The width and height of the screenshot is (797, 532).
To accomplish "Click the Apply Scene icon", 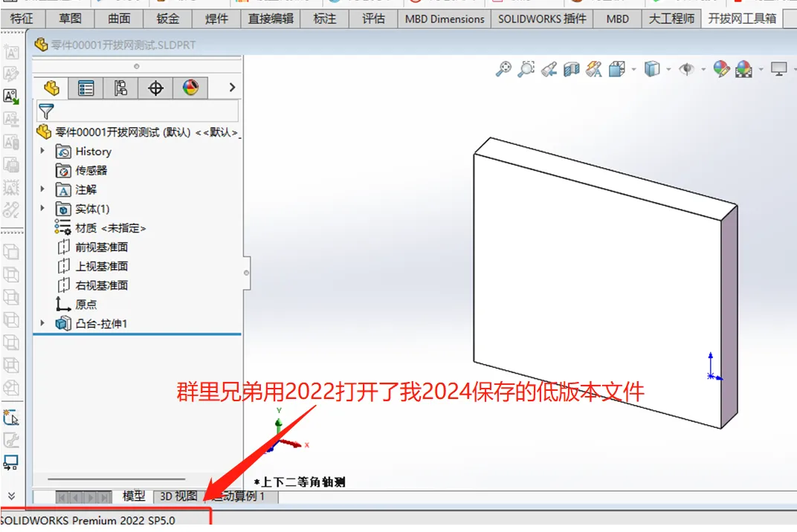I will click(743, 68).
